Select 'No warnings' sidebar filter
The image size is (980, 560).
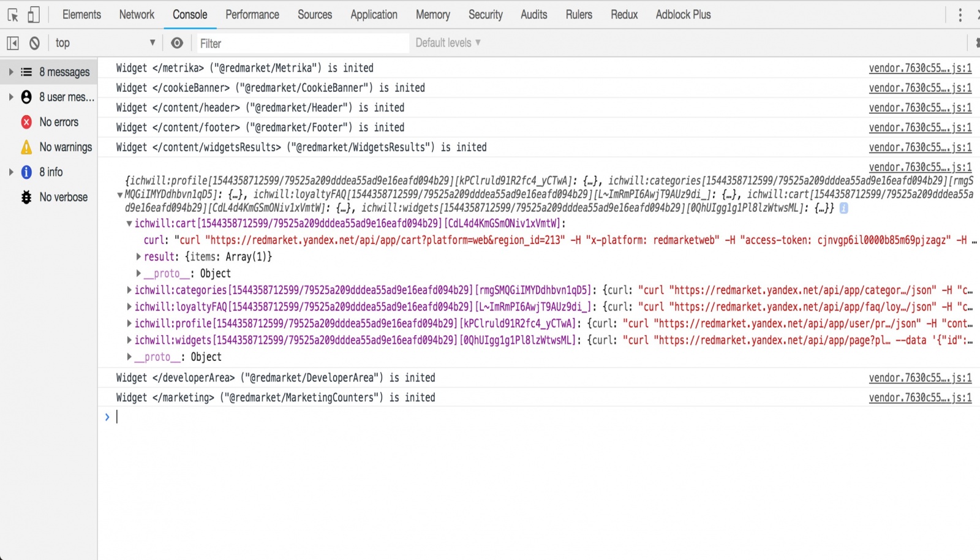49,147
